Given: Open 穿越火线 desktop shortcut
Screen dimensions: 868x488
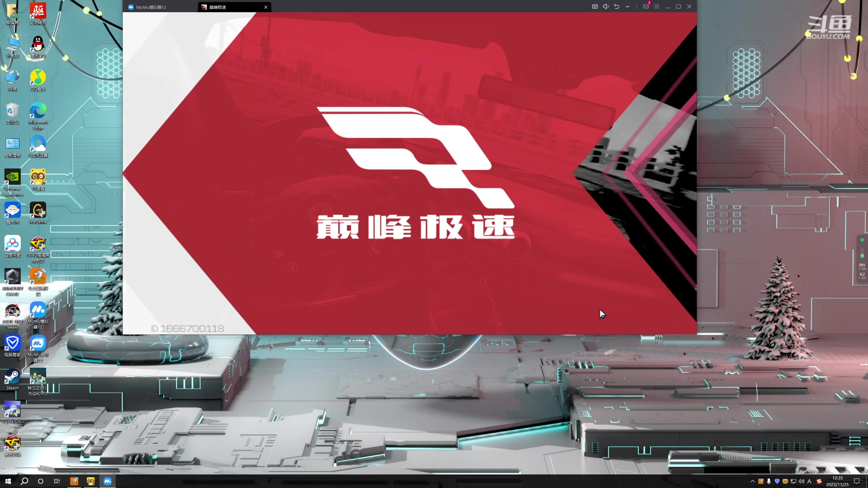Looking at the screenshot, I should [13, 446].
